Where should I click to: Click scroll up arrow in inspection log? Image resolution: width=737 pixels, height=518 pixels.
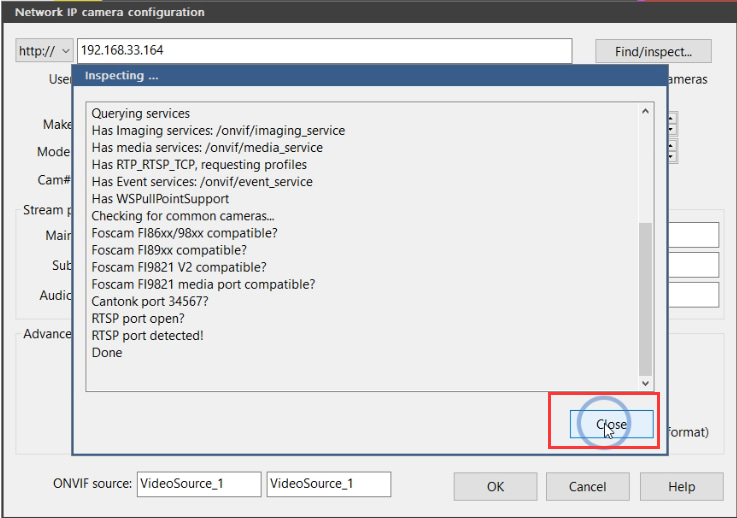tap(645, 111)
